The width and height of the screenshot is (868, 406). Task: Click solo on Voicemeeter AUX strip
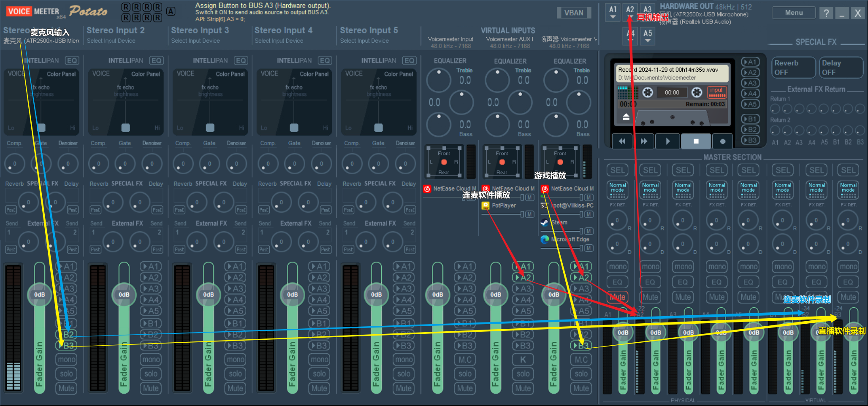point(523,374)
